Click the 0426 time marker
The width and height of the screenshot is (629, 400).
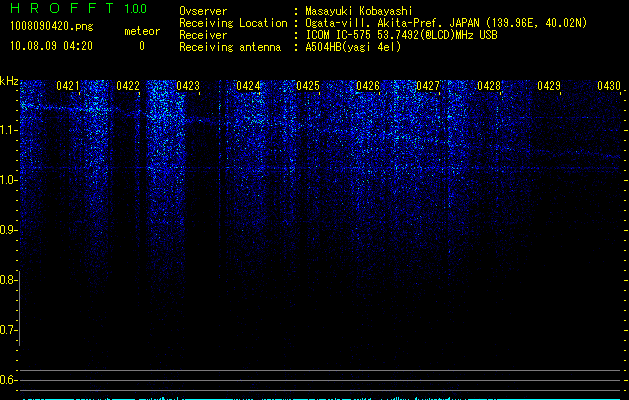pos(368,86)
